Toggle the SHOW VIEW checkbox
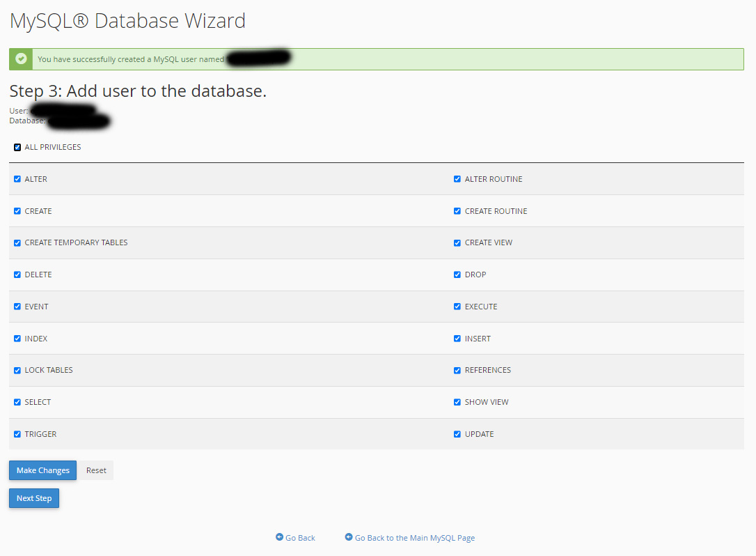756x556 pixels. click(x=457, y=402)
